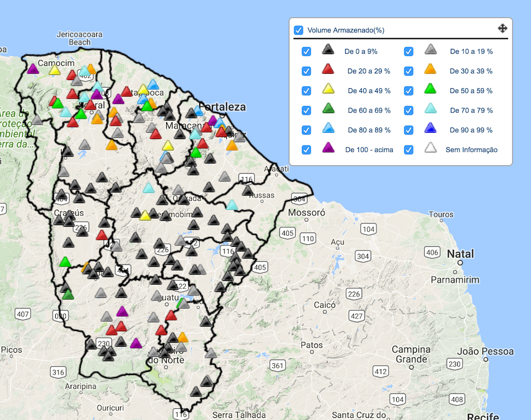The width and height of the screenshot is (531, 420).
Task: Click the cyan triangle legend icon for 70 a 79%
Action: (431, 109)
